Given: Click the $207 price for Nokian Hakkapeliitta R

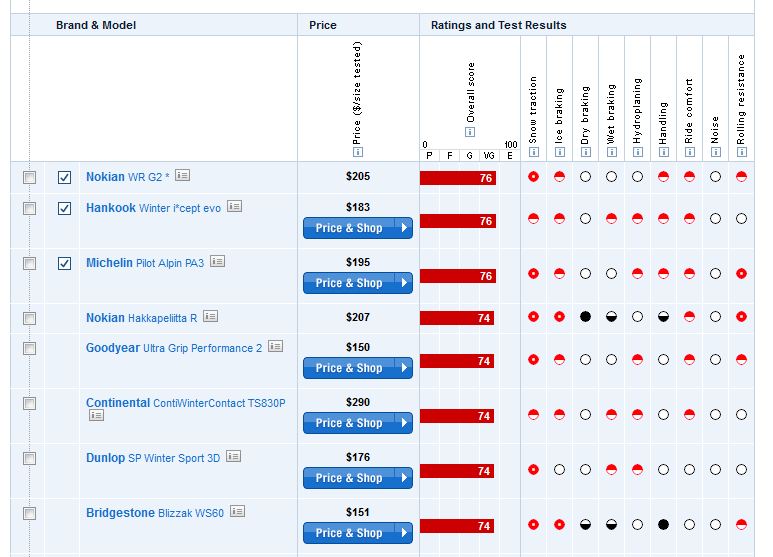Looking at the screenshot, I should point(358,317).
